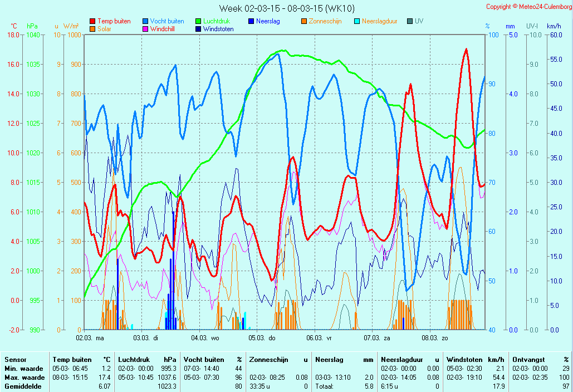Click the Max. waarde row label
Image resolution: width=573 pixels, height=392 pixels.
tap(25, 378)
